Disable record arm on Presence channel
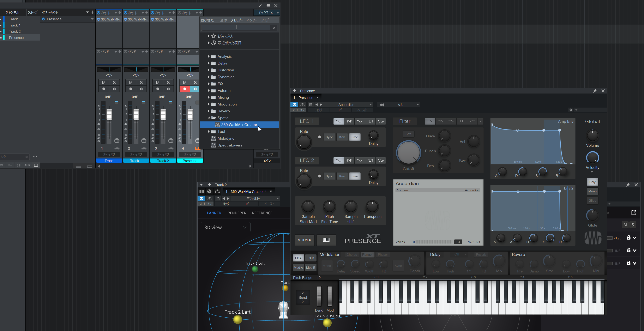The width and height of the screenshot is (644, 331). [185, 89]
